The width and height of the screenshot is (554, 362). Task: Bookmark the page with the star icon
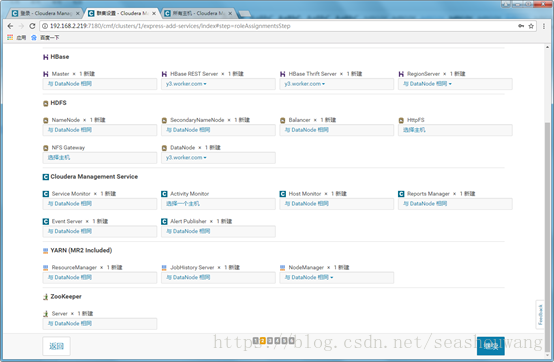click(x=531, y=26)
